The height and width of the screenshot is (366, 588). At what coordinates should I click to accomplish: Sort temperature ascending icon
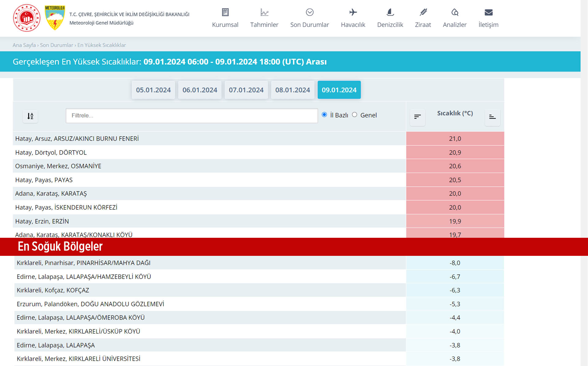(x=492, y=117)
